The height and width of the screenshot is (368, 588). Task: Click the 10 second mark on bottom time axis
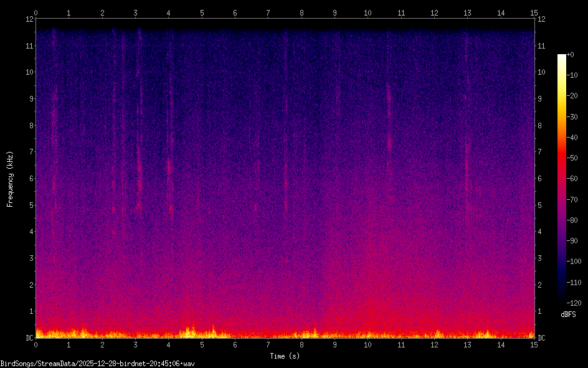tap(368, 344)
